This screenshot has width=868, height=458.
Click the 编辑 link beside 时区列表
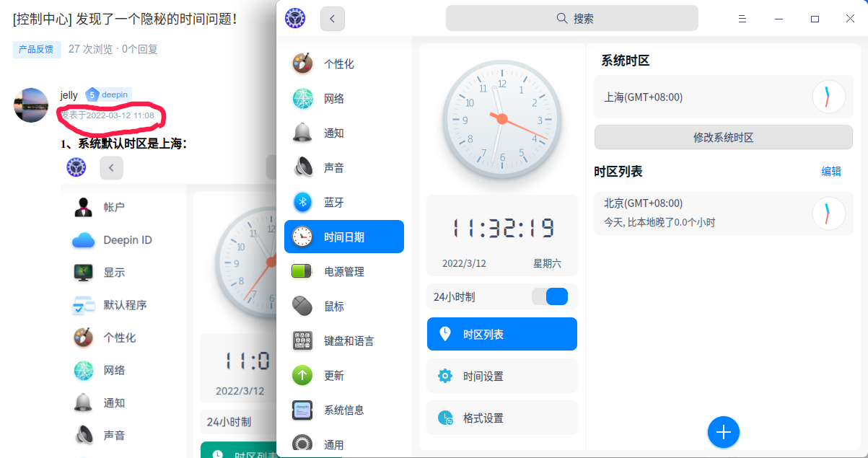point(830,172)
